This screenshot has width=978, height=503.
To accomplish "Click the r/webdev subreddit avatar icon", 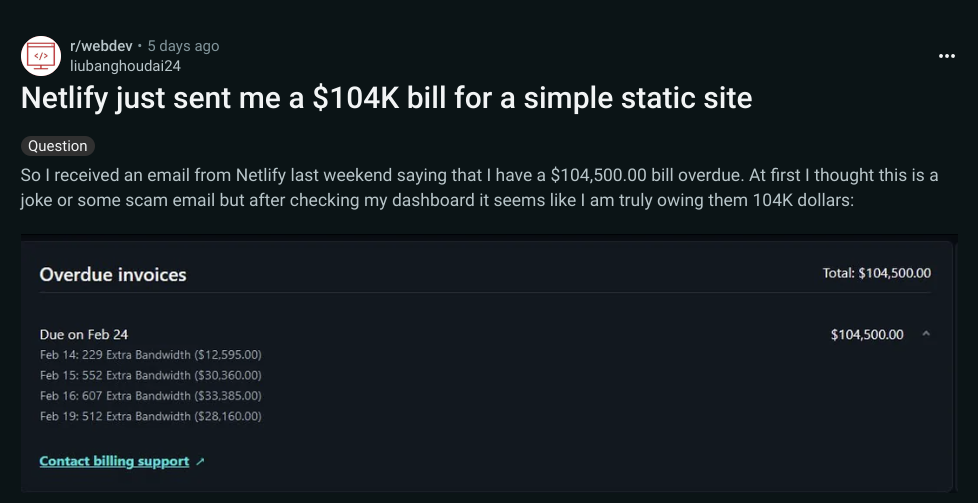I will (x=41, y=55).
